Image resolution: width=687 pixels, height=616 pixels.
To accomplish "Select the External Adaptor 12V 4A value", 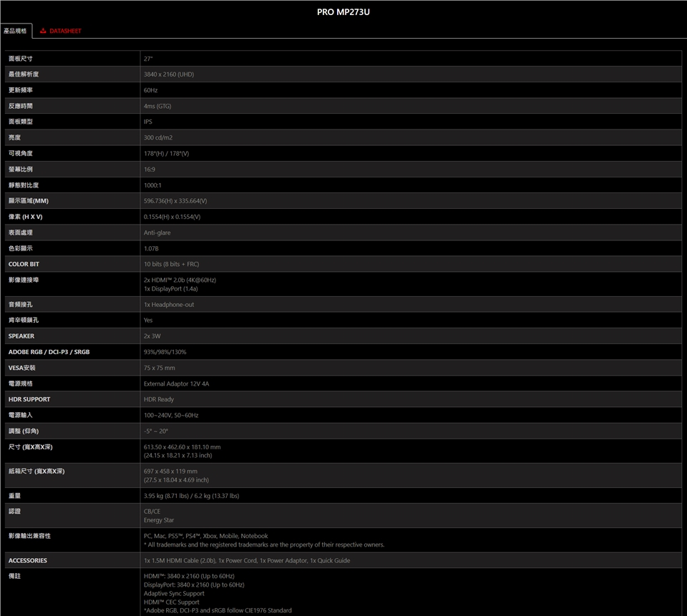I will pyautogui.click(x=176, y=383).
